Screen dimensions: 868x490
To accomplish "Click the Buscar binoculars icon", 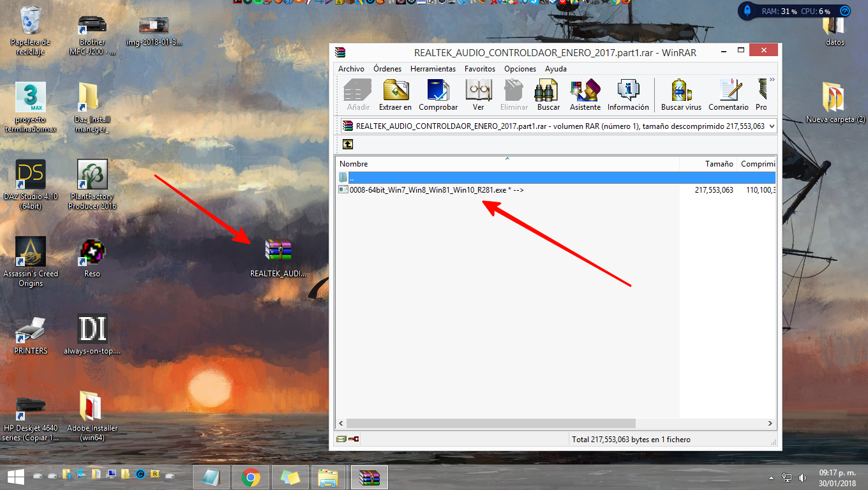I will [548, 95].
